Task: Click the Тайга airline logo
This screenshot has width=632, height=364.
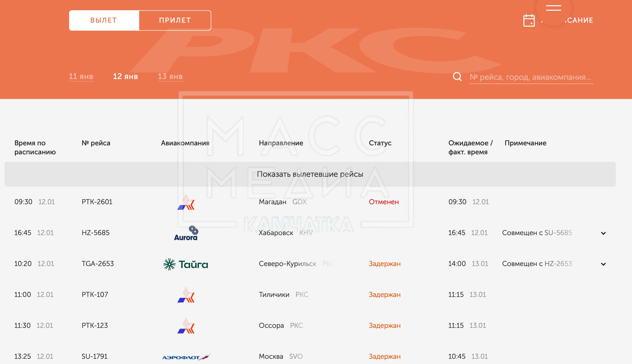Action: tap(185, 264)
